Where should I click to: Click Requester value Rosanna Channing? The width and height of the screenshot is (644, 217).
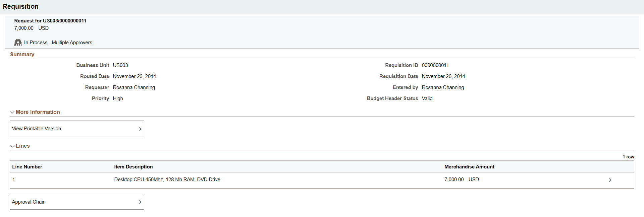tap(134, 87)
